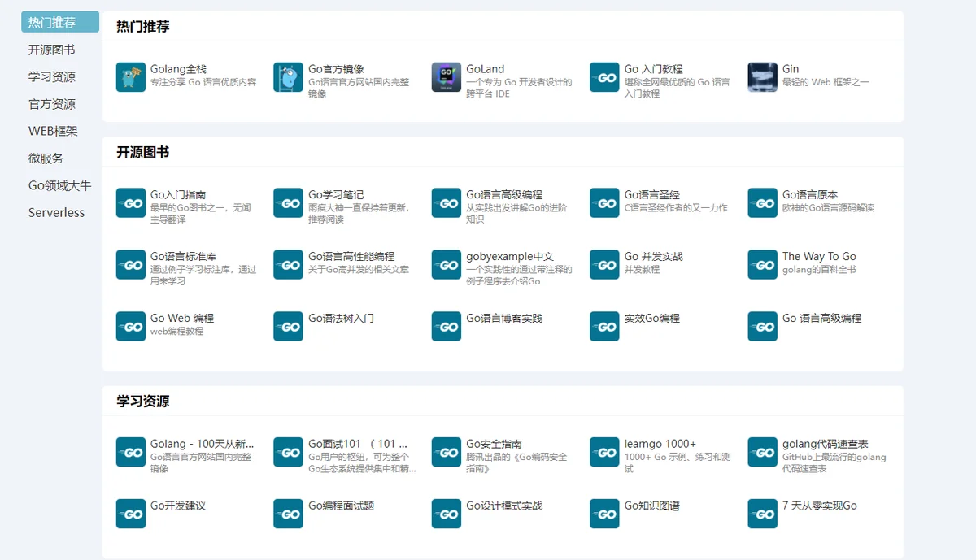Jump to Go领域大牛 sidebar category
The height and width of the screenshot is (560, 976).
60,185
